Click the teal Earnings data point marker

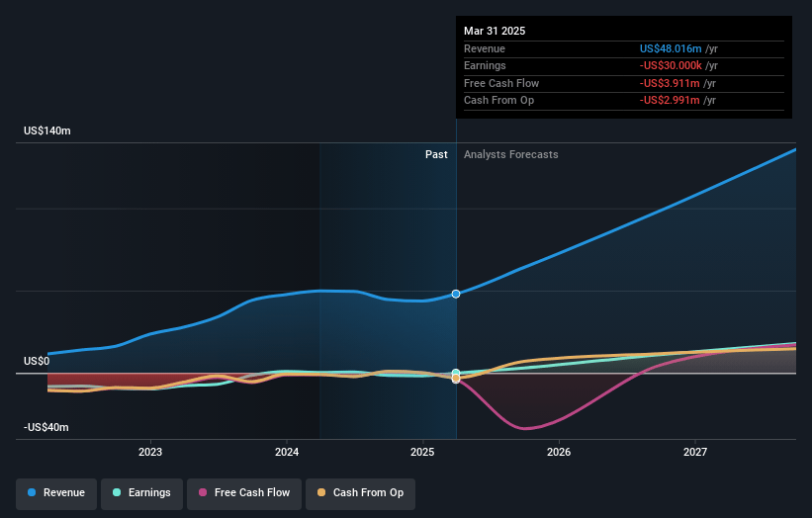coord(456,373)
